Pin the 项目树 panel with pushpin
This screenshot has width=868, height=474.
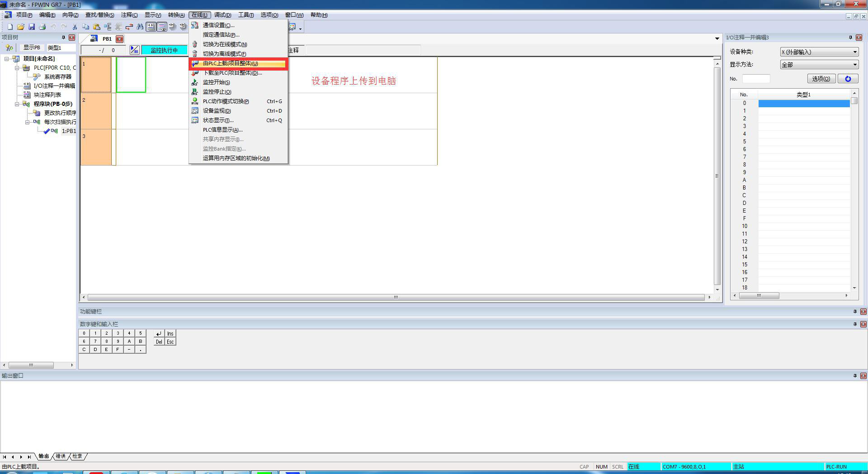coord(63,38)
